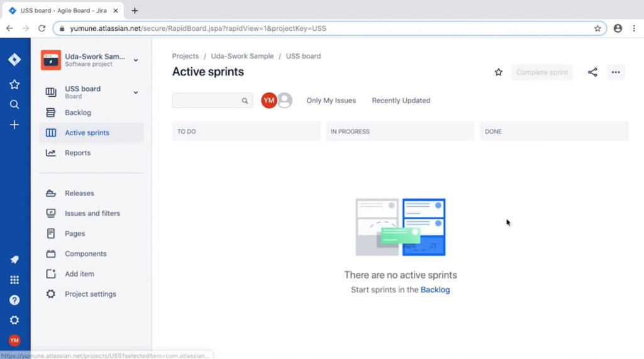Image resolution: width=644 pixels, height=359 pixels.
Task: Click Add item in the sidebar
Action: pos(91,273)
